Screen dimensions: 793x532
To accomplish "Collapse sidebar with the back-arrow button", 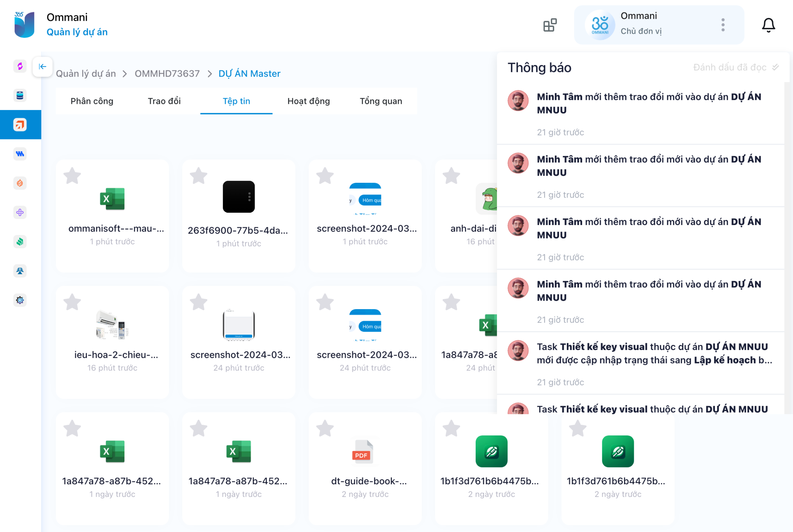I will pyautogui.click(x=43, y=66).
